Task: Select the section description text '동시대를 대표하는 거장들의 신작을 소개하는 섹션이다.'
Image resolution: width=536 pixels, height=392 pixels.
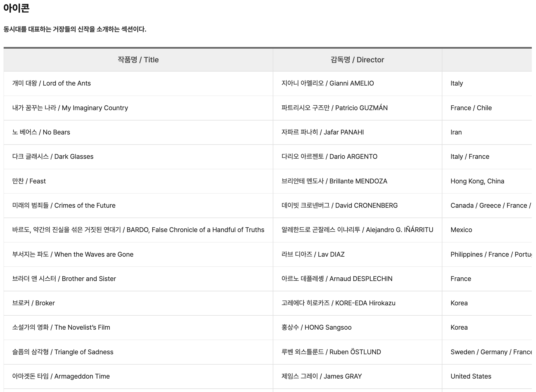Action: (x=75, y=29)
